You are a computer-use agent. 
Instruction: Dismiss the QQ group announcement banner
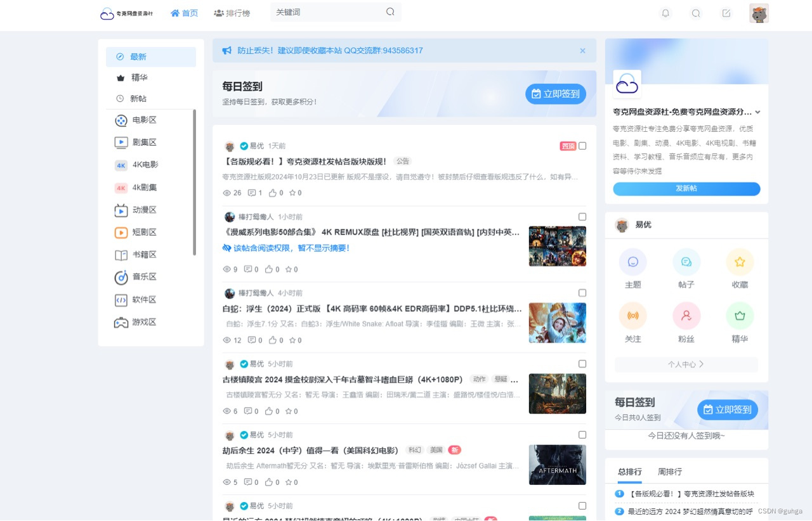582,51
